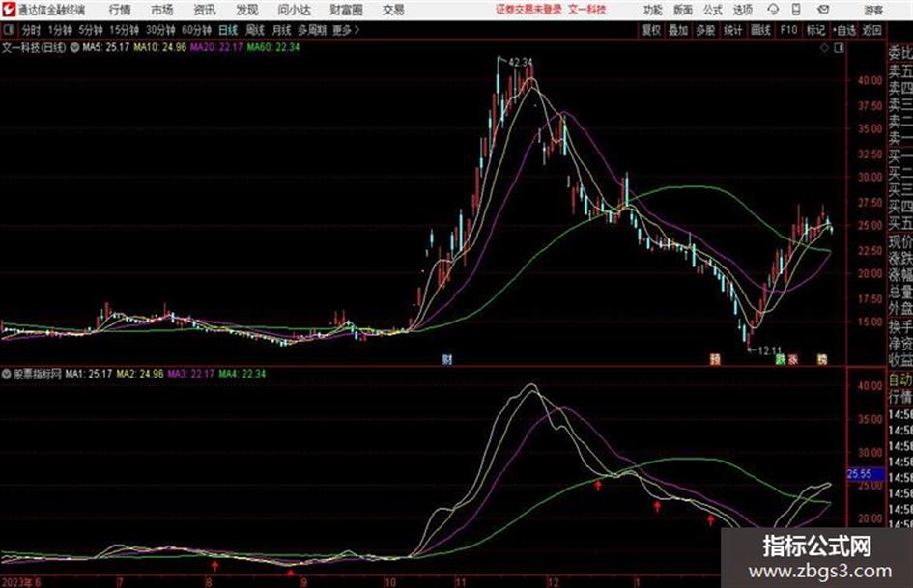The width and height of the screenshot is (913, 588).
Task: Click the 统计 statistics button
Action: click(733, 30)
